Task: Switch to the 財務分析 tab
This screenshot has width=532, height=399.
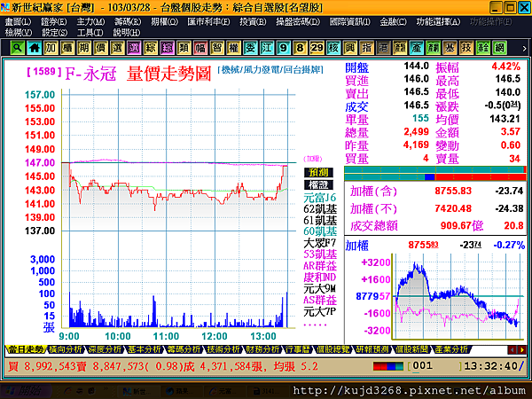Action: click(x=263, y=349)
